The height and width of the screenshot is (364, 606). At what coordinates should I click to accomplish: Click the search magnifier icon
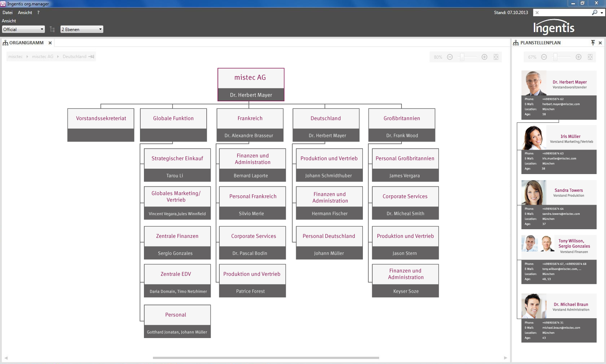pyautogui.click(x=594, y=13)
